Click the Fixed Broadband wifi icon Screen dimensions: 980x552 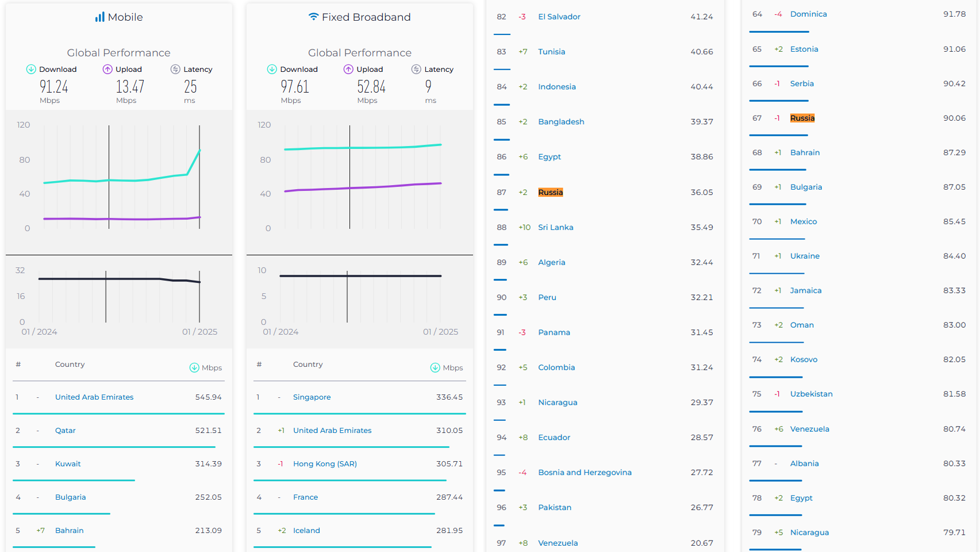click(x=313, y=17)
